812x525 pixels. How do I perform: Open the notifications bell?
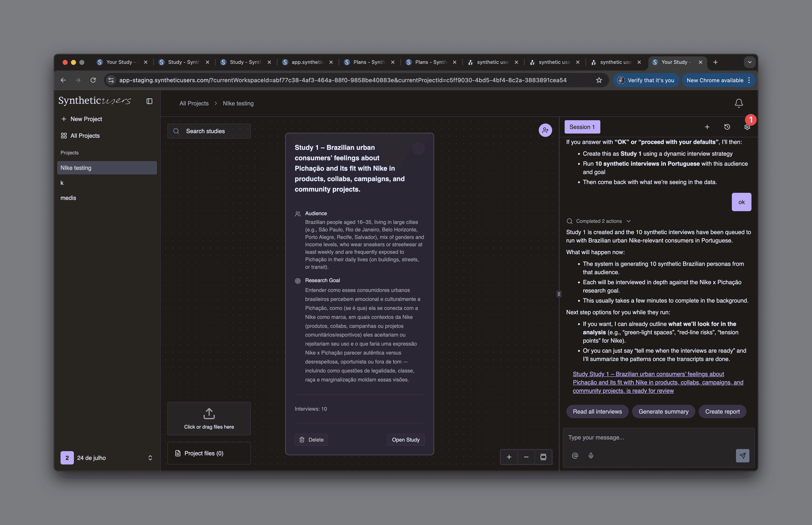tap(739, 103)
